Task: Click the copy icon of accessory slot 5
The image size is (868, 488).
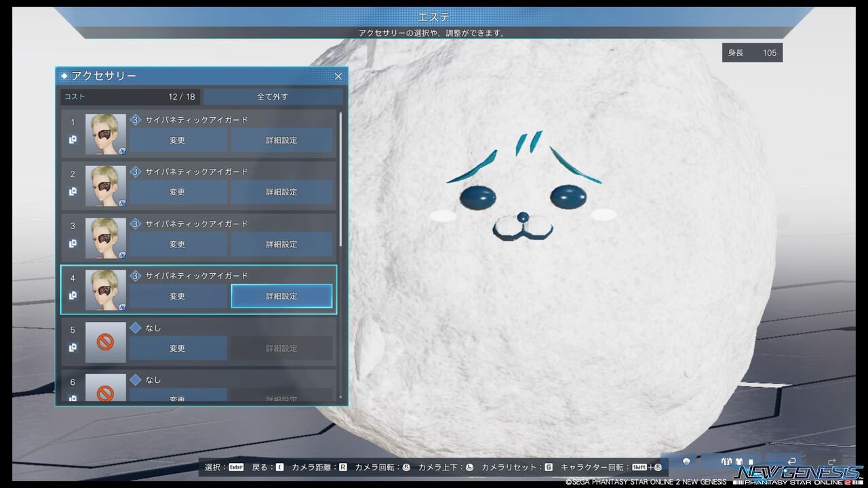Action: click(x=73, y=348)
